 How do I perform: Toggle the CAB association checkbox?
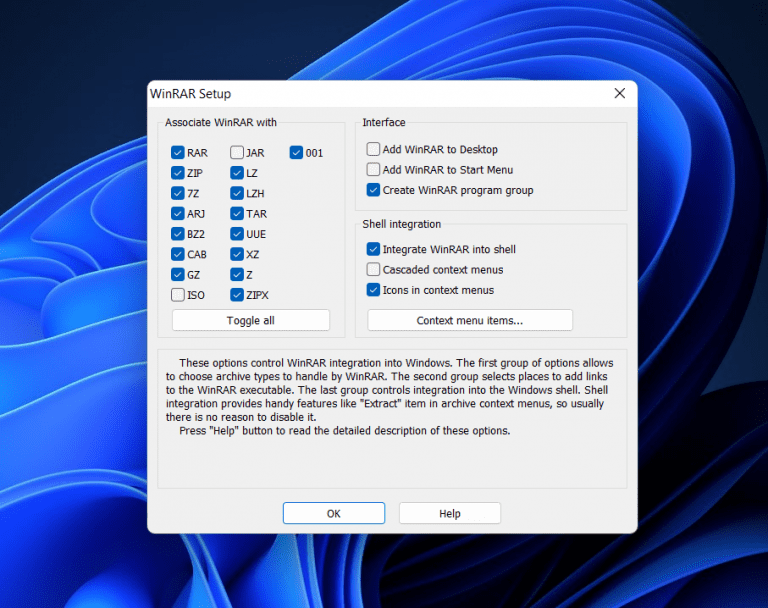coord(178,254)
